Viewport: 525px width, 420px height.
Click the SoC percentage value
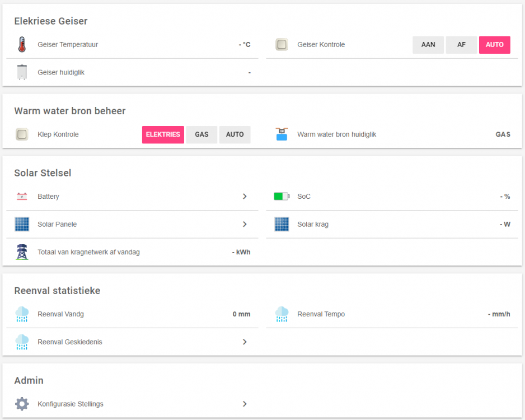click(505, 196)
